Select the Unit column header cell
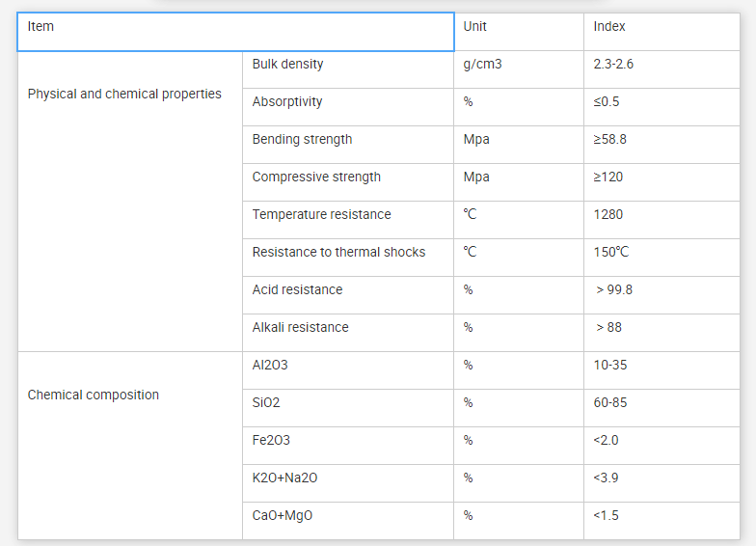 point(518,31)
